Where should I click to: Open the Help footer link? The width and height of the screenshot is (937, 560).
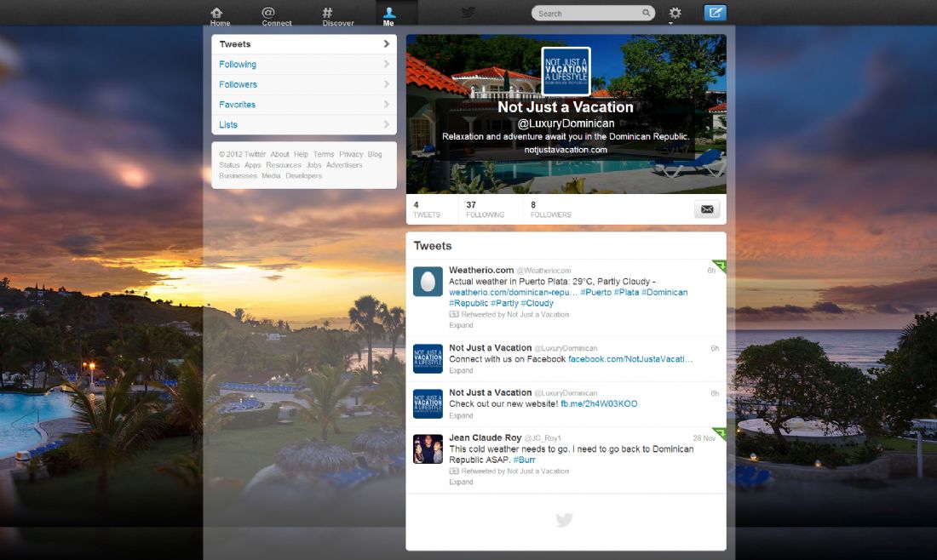click(x=301, y=154)
